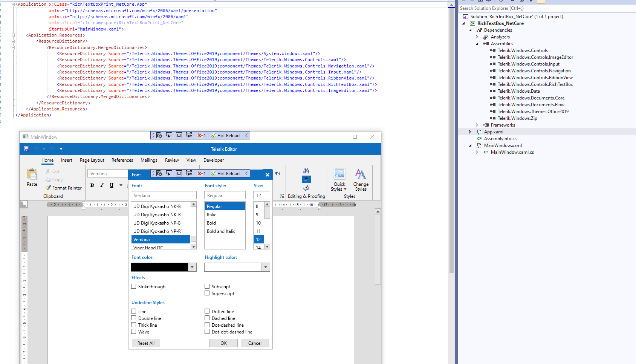
Task: Open the Customize Quick Access Toolbar dropdown
Action: tap(61, 149)
